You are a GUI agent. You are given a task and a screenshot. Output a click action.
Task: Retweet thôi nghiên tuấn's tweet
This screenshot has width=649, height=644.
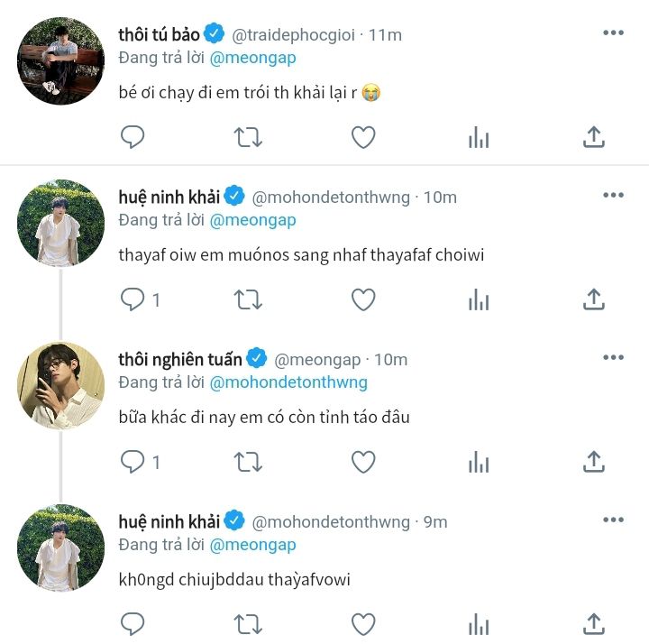[x=248, y=462]
